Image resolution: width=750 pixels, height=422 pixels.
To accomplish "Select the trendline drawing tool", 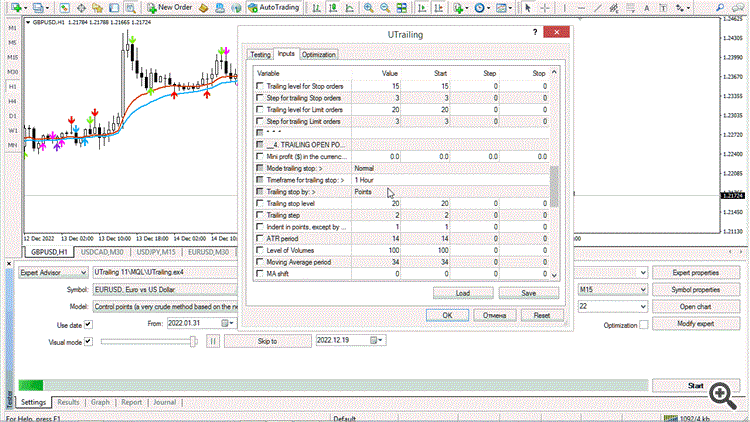I will click(x=597, y=8).
